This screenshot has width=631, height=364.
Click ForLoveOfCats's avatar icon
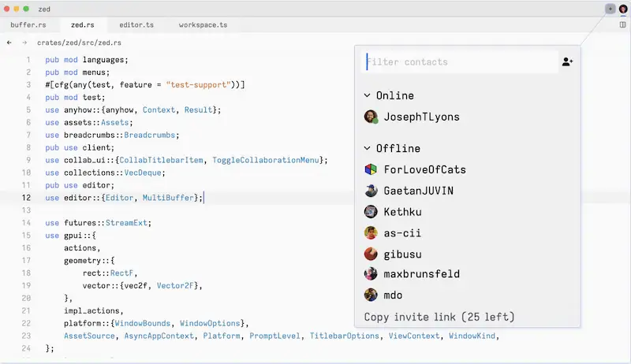click(x=371, y=169)
